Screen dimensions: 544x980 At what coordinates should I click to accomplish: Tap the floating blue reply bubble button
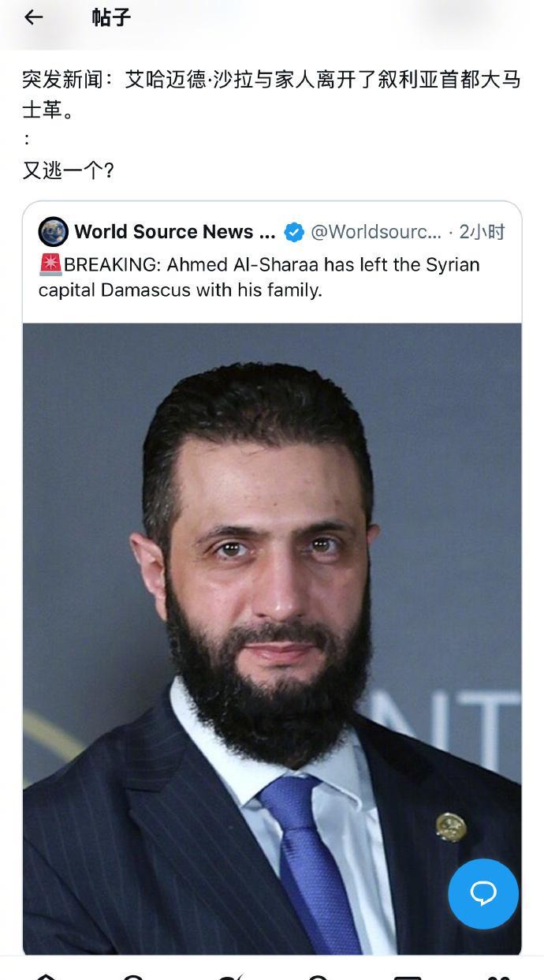pos(483,893)
